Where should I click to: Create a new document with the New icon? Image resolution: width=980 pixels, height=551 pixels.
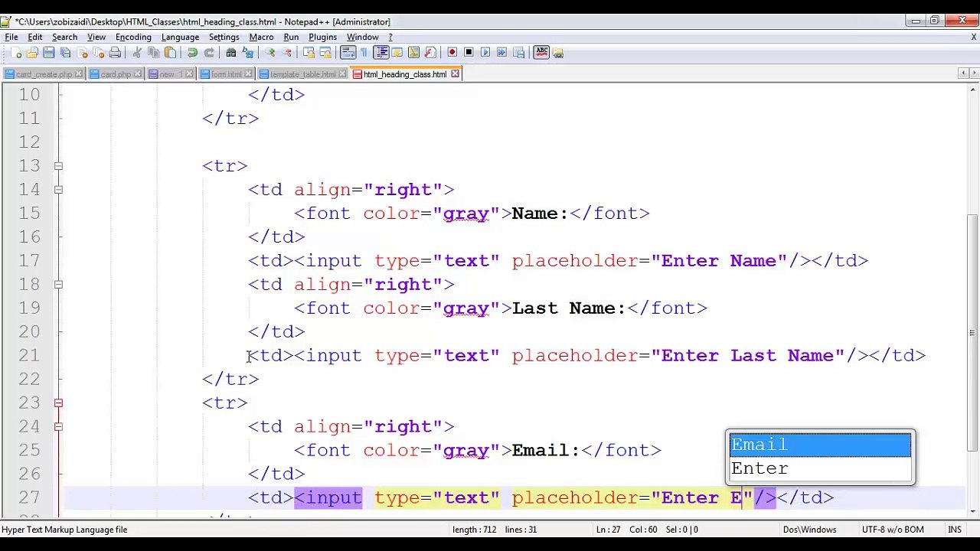[x=17, y=53]
